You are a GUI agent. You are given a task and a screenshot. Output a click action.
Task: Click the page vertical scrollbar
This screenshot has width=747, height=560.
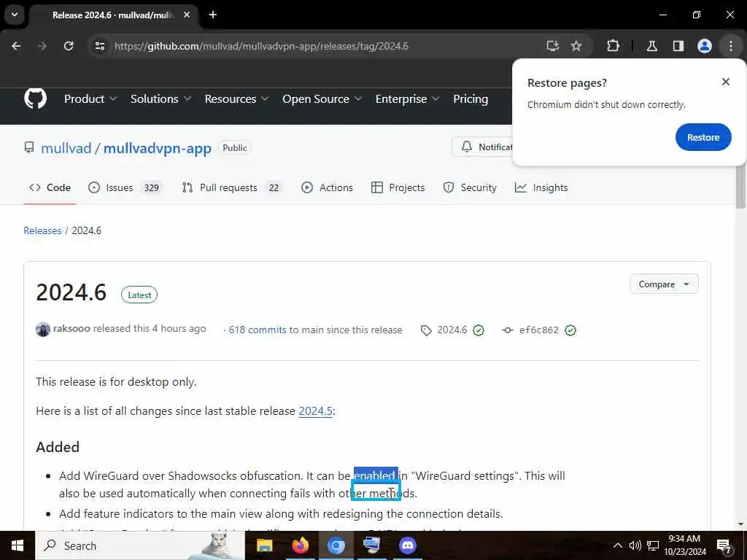point(740,187)
